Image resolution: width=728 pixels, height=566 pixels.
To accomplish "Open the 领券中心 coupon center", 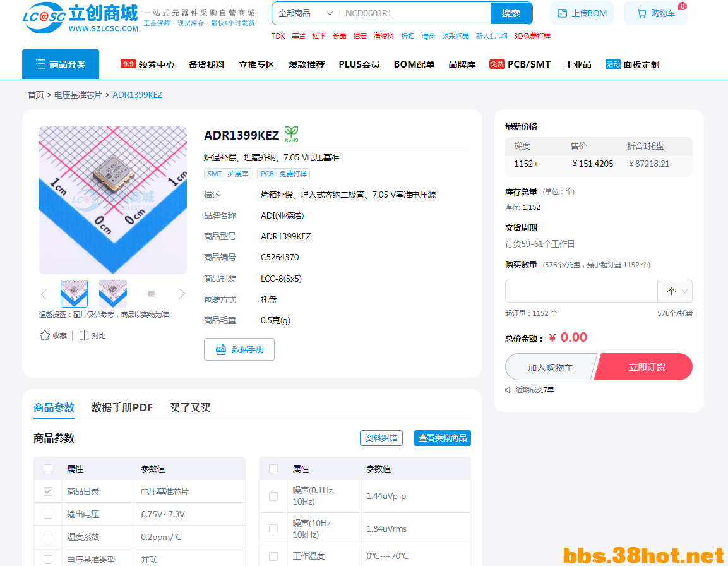I will (x=148, y=64).
